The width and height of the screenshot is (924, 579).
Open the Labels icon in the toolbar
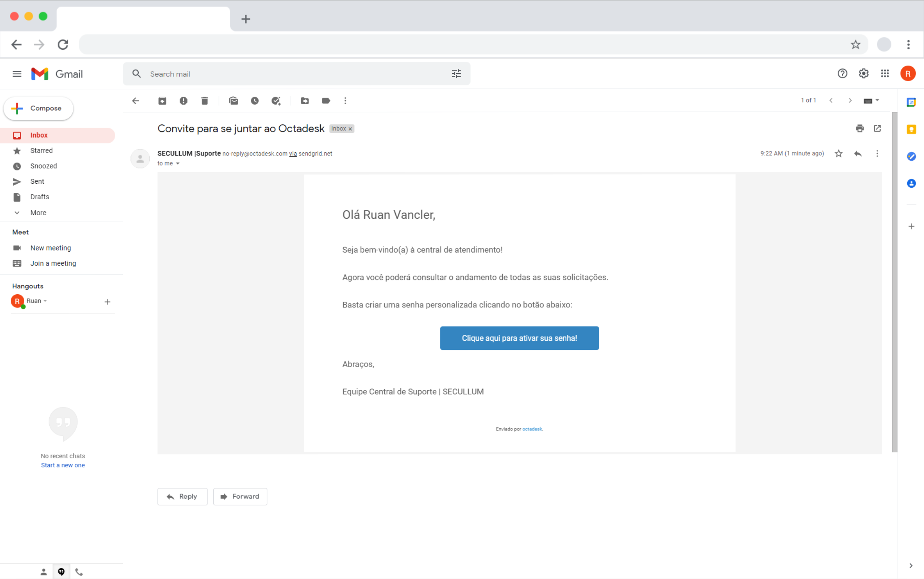pyautogui.click(x=326, y=101)
